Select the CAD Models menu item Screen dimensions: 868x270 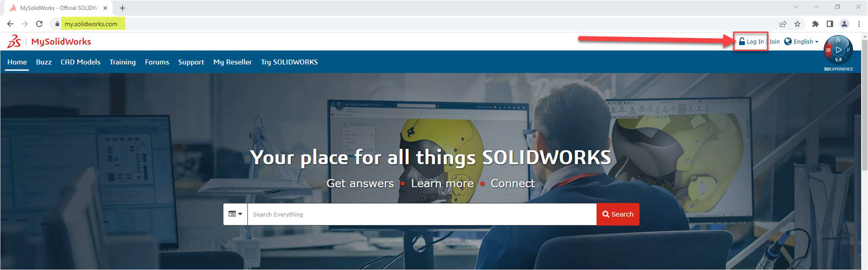(x=80, y=62)
